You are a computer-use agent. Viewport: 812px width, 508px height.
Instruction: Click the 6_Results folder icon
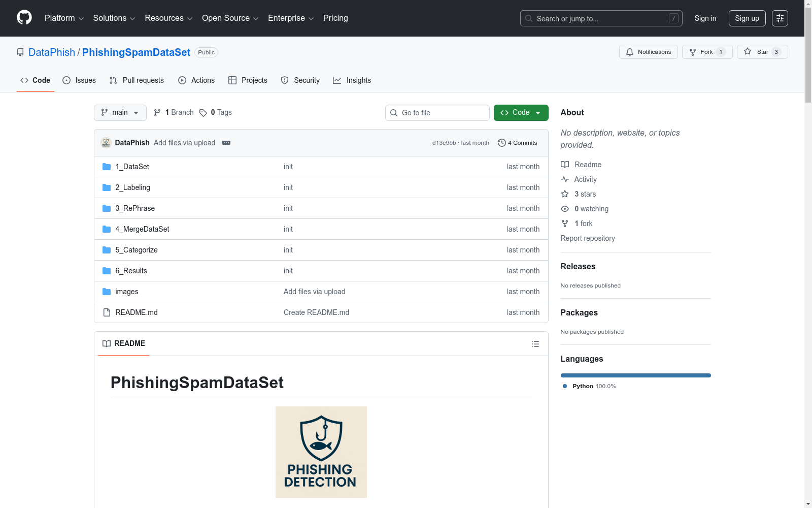coord(107,271)
